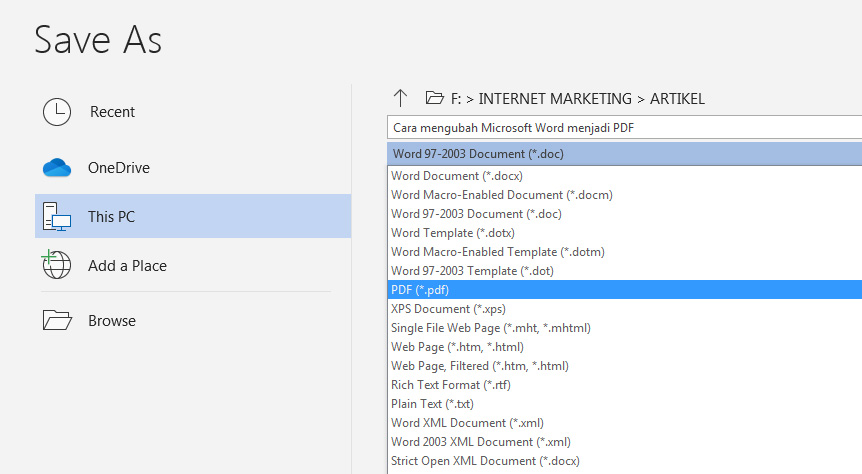Select Word Macro-Enabled Document (*.docm)
The height and width of the screenshot is (474, 862).
[x=625, y=195]
